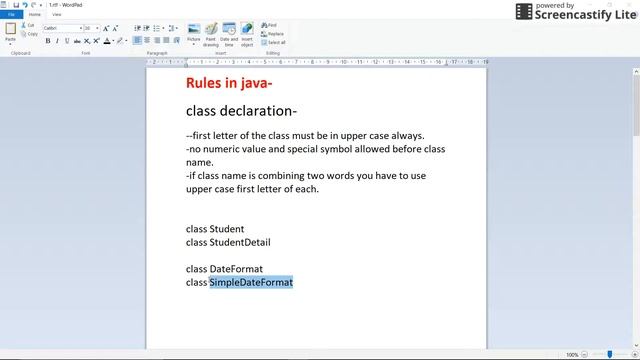
Task: Justify the paragraph text
Action: pyautogui.click(x=166, y=40)
